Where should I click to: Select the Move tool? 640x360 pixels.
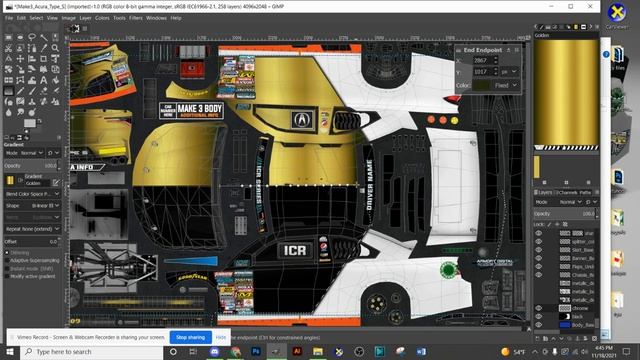(20, 59)
